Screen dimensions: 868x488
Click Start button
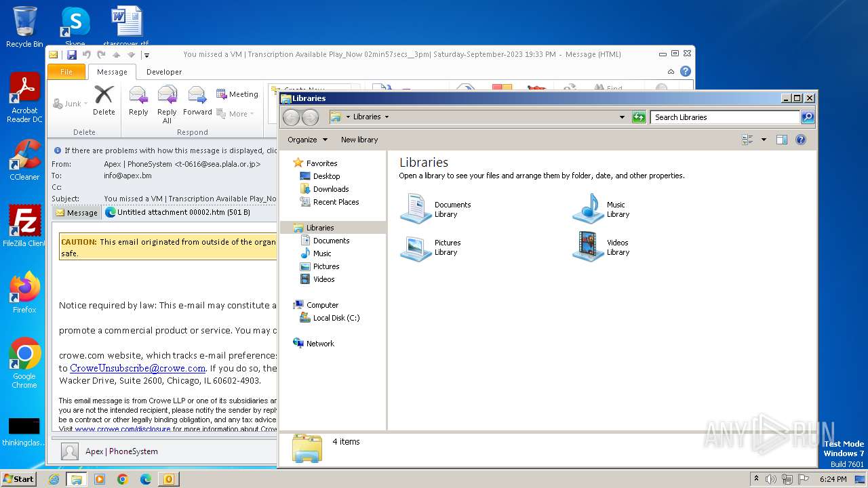point(19,479)
